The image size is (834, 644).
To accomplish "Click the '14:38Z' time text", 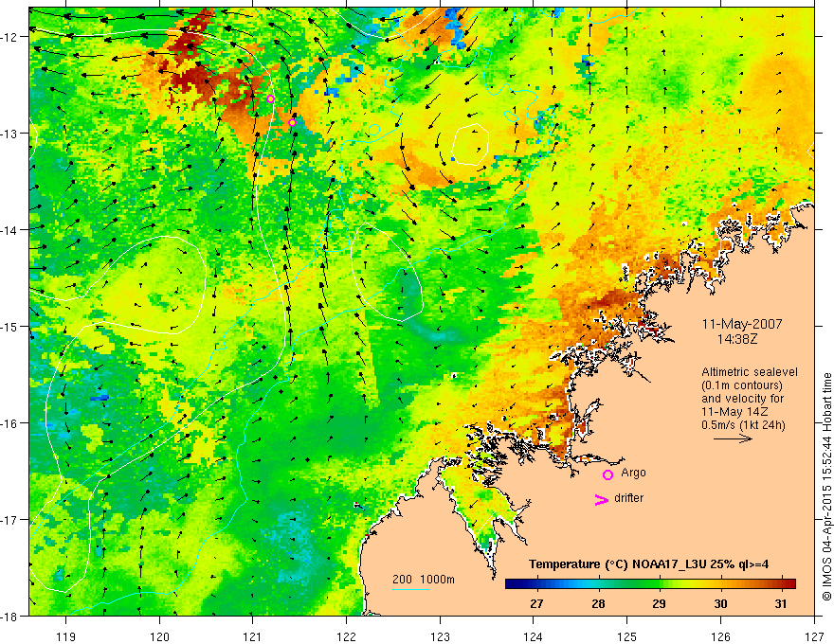I will [x=736, y=338].
